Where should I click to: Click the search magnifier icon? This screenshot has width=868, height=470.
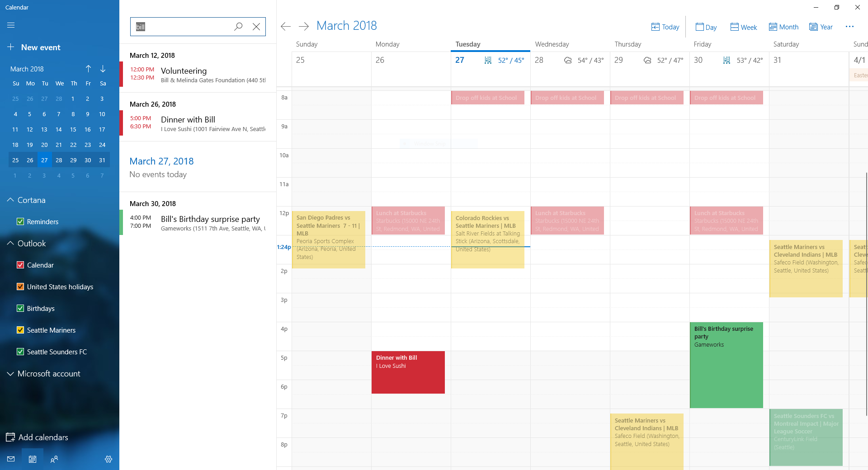point(238,27)
